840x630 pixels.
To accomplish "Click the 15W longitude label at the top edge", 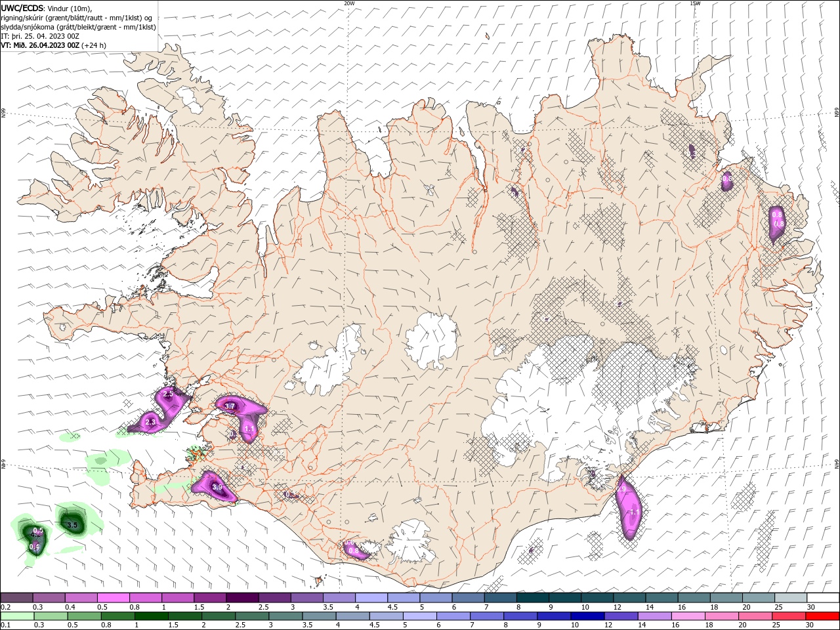I will (695, 3).
